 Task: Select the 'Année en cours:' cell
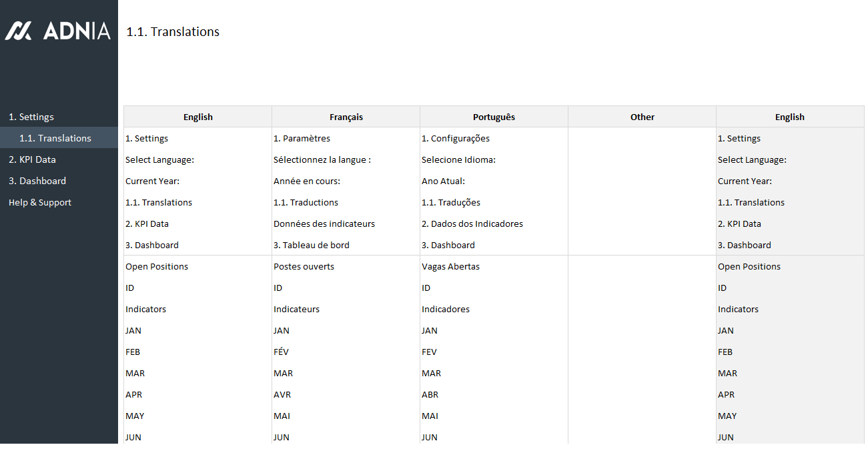307,181
